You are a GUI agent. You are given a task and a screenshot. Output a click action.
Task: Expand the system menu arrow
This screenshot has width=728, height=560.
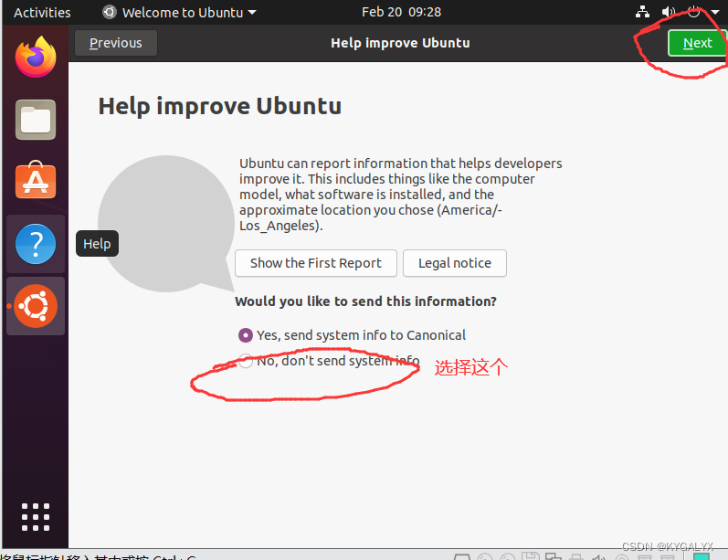pyautogui.click(x=714, y=12)
